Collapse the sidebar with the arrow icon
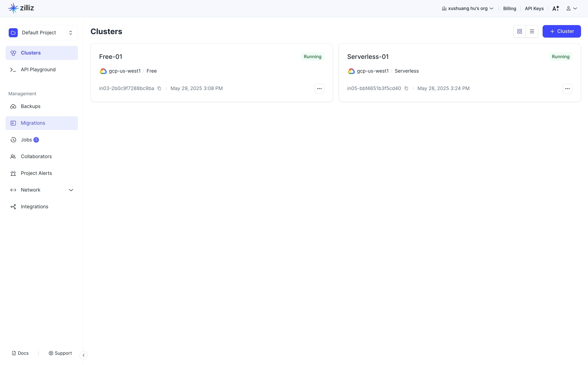 pos(83,355)
